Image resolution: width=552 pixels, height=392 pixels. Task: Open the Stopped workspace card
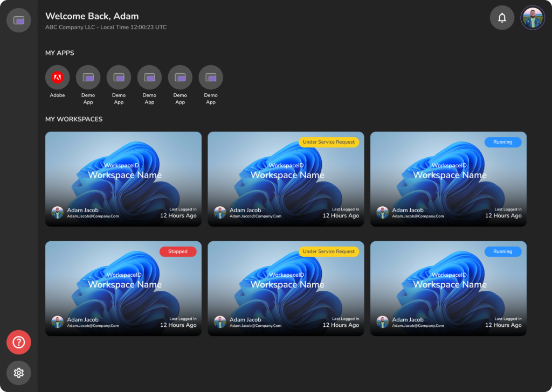click(123, 293)
